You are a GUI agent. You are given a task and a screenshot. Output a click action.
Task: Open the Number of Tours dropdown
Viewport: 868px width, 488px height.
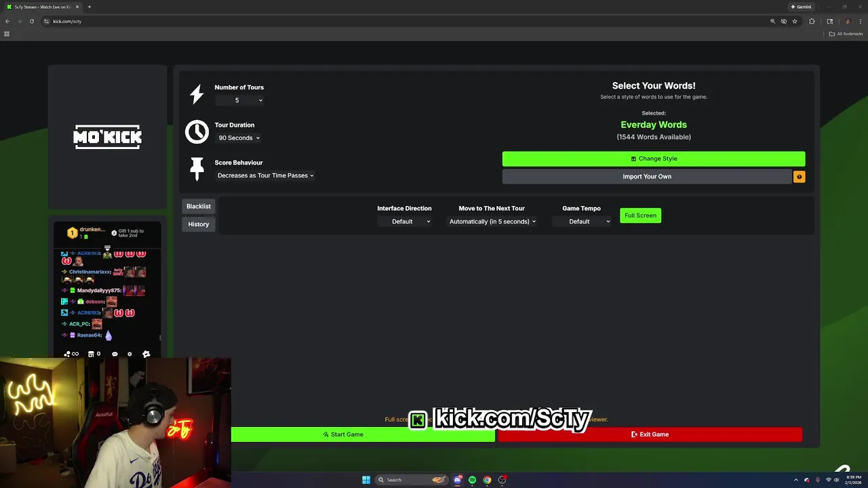tap(239, 100)
